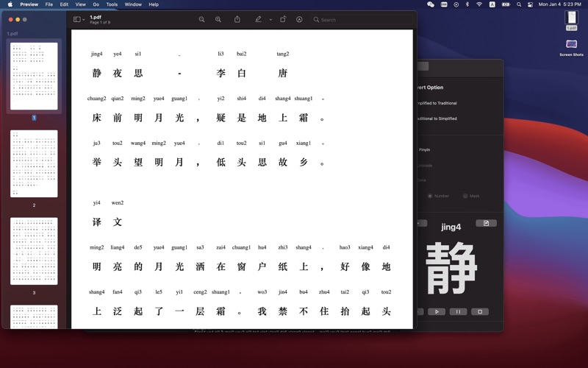Open the Tools menu
The height and width of the screenshot is (368, 588).
(x=112, y=4)
